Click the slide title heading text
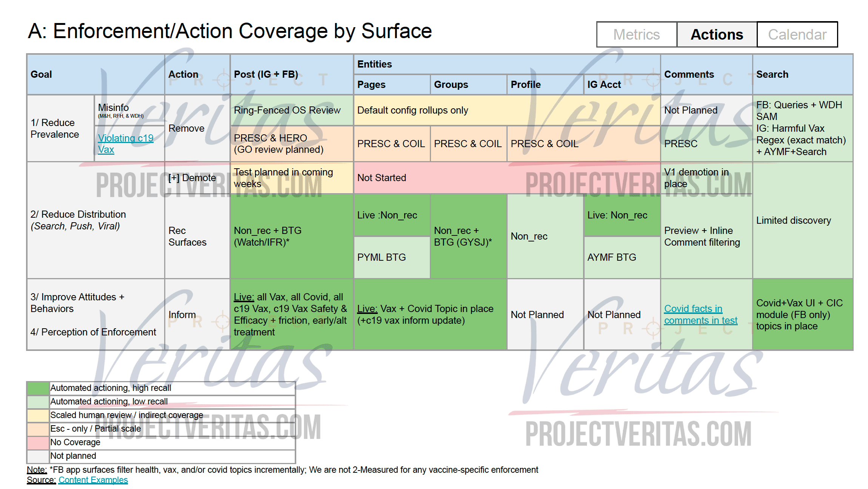Image resolution: width=868 pixels, height=489 pixels. [x=229, y=31]
